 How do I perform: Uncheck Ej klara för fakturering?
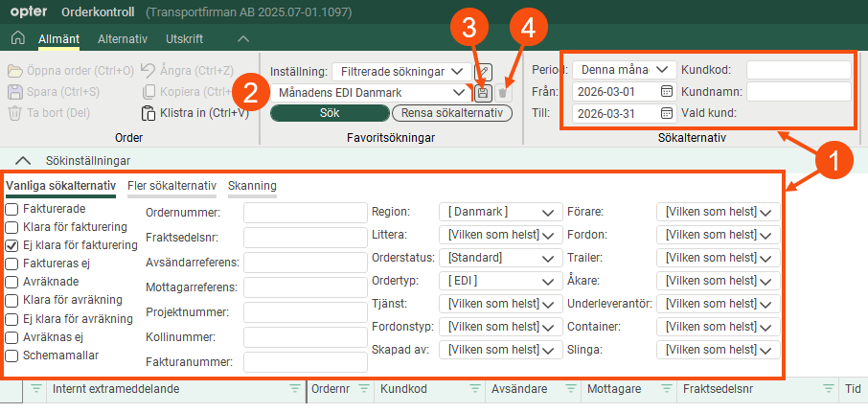[12, 245]
